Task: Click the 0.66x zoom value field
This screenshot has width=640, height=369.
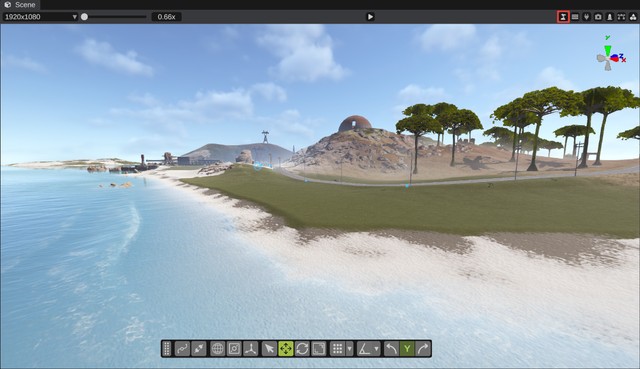Action: tap(167, 17)
